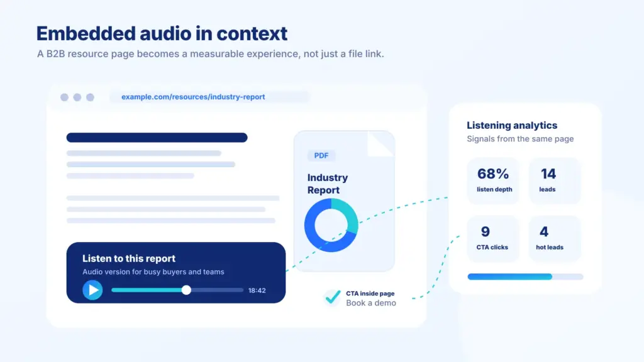This screenshot has width=644, height=362.
Task: Open the Industry Report PDF thumbnail
Action: click(x=344, y=201)
